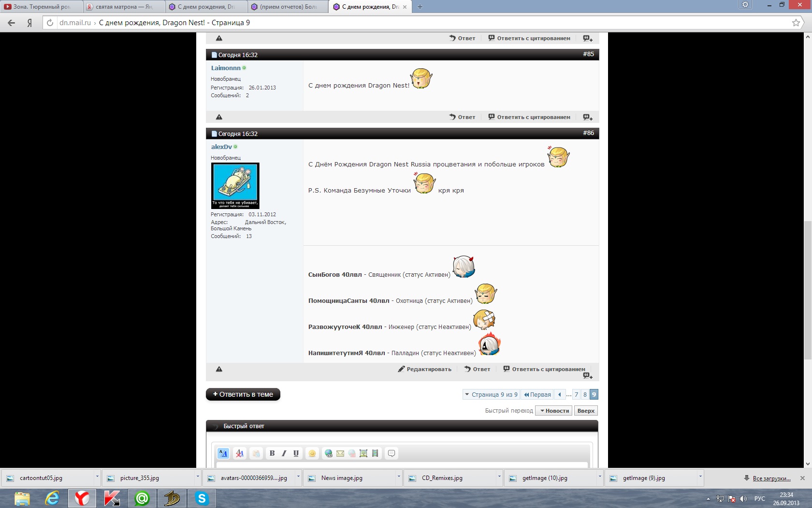Go to page 8 of thread

coord(585,395)
